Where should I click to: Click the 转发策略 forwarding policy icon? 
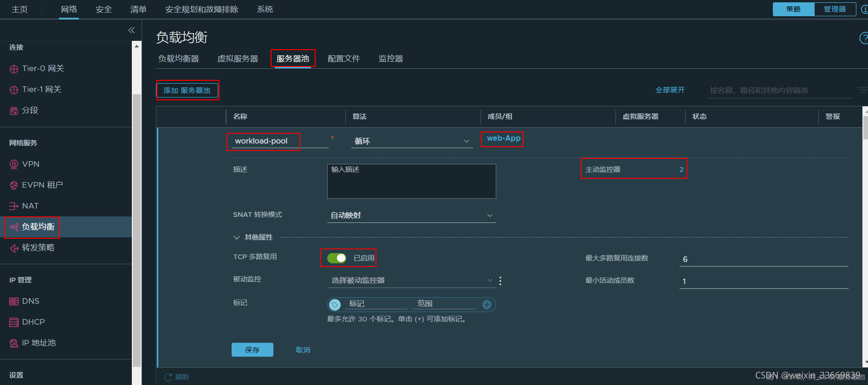pos(14,248)
